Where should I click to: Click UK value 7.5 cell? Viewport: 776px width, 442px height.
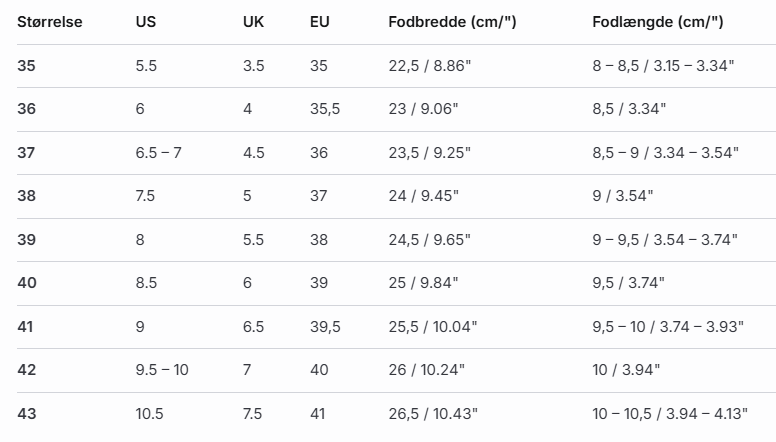(x=254, y=413)
